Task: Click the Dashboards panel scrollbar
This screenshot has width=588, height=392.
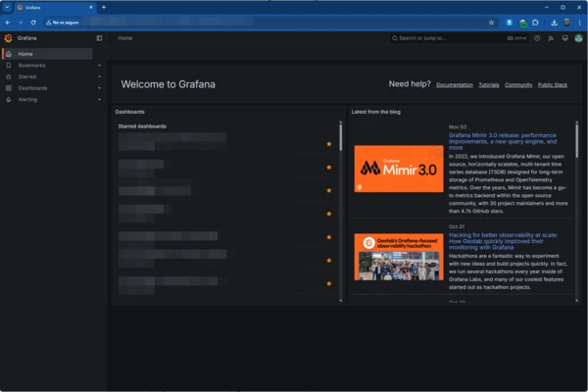Action: [x=340, y=137]
